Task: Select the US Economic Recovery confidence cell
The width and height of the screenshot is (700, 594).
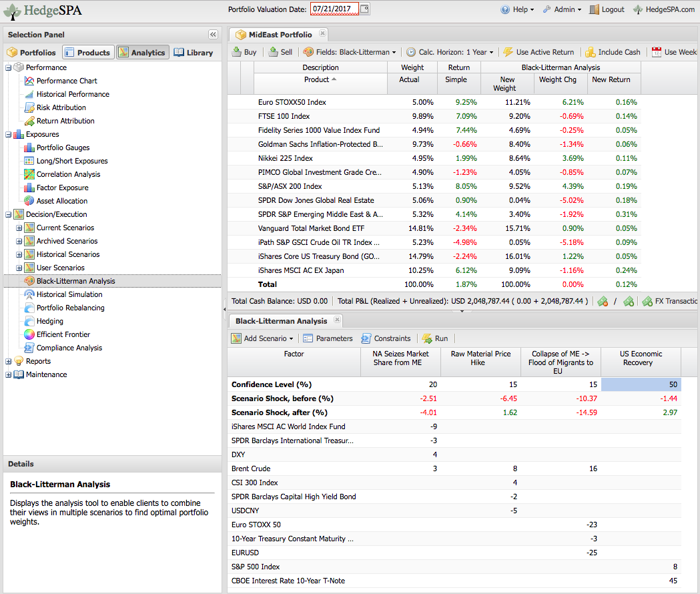Action: pyautogui.click(x=641, y=384)
